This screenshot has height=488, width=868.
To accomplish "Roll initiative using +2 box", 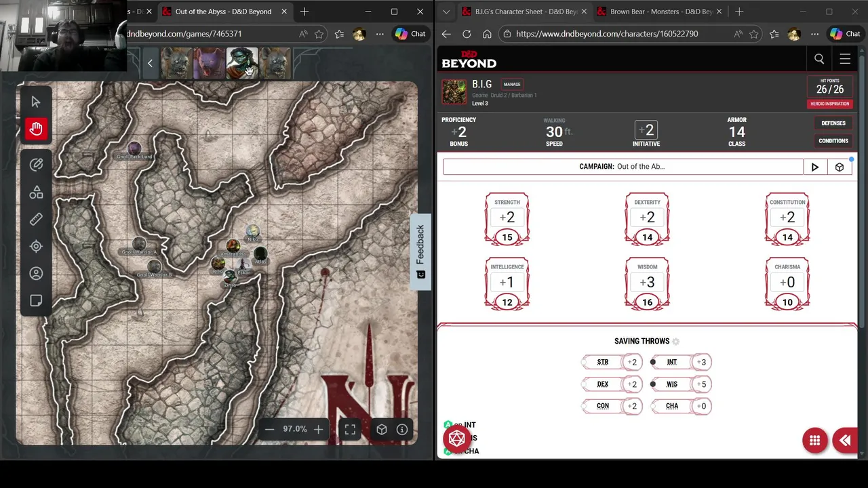I will 646,130.
